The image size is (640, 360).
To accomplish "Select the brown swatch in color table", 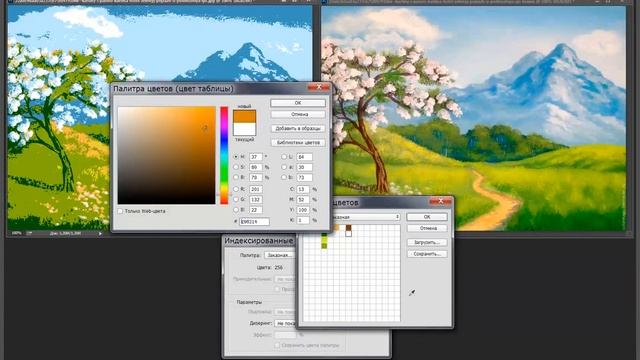I will 348,227.
